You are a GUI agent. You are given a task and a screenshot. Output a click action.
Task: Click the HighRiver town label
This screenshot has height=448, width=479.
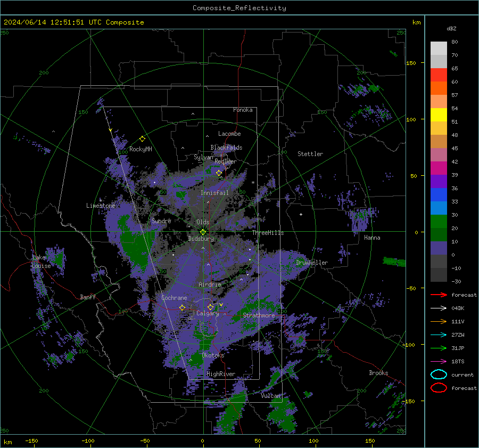[x=220, y=374]
